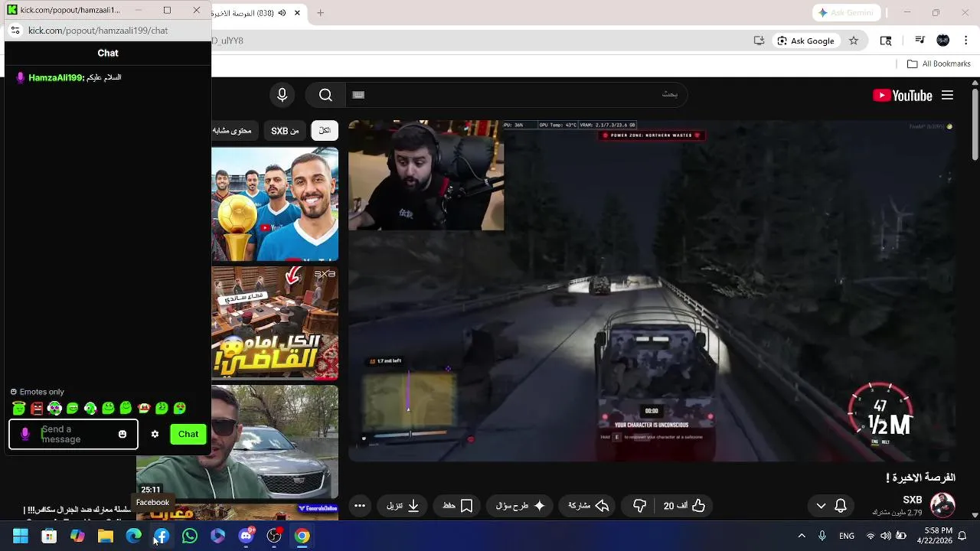This screenshot has width=980, height=551.
Task: Click the purple microphone badge in chat input
Action: pyautogui.click(x=25, y=434)
